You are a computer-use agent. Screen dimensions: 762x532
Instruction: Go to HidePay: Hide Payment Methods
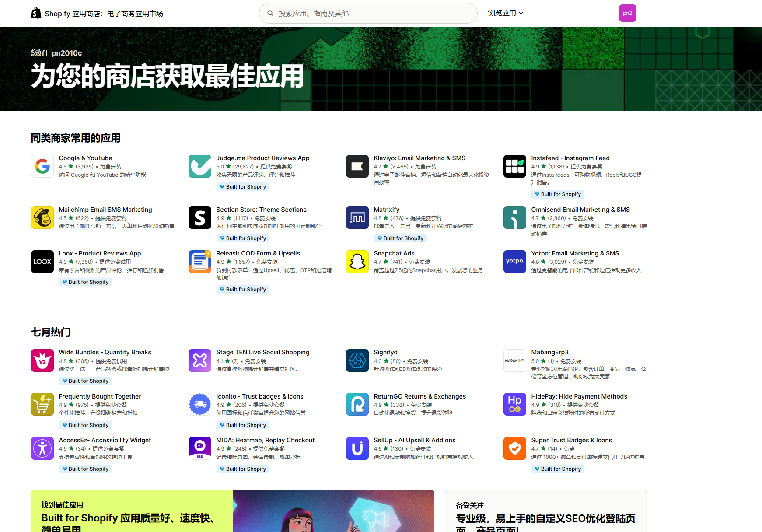579,396
